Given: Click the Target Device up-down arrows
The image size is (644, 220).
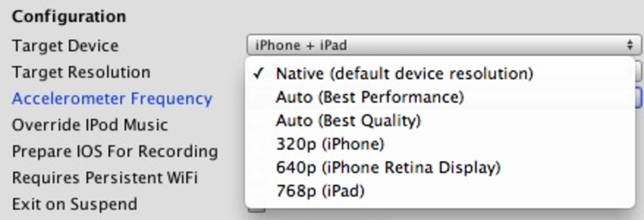Looking at the screenshot, I should 630,45.
